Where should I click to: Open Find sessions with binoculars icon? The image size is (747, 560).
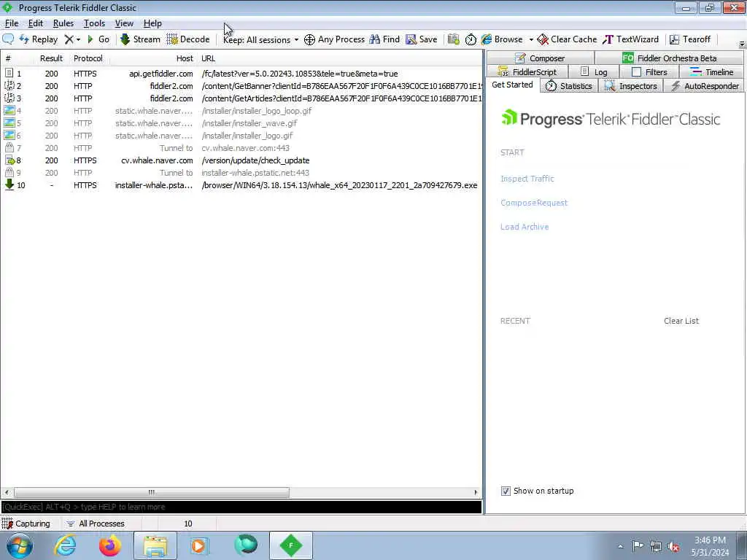(x=384, y=39)
